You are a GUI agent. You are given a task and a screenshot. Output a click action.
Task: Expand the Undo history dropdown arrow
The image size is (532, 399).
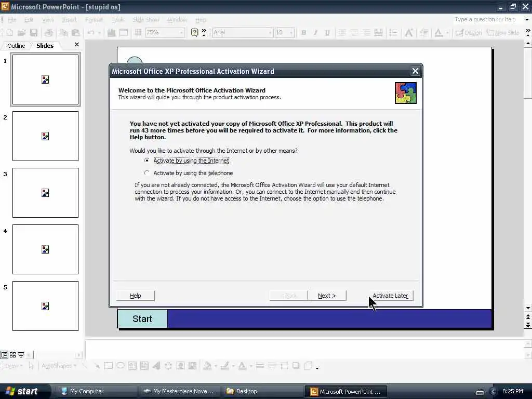pos(99,33)
